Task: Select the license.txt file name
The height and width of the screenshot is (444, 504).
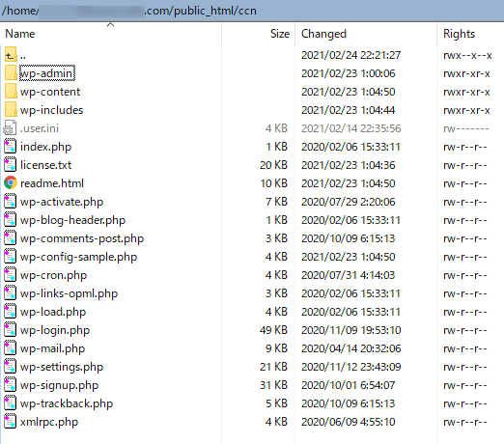Action: (x=45, y=165)
